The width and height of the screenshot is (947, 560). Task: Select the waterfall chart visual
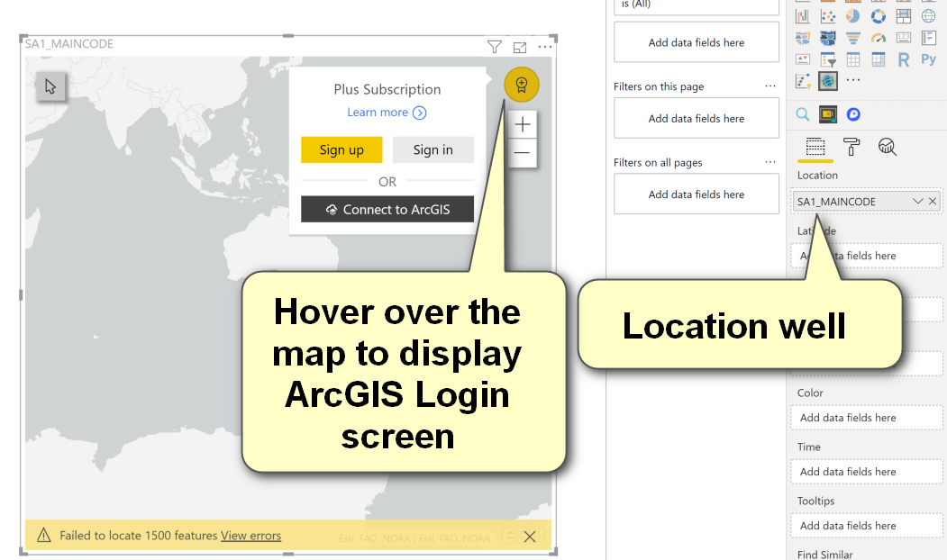(x=803, y=16)
